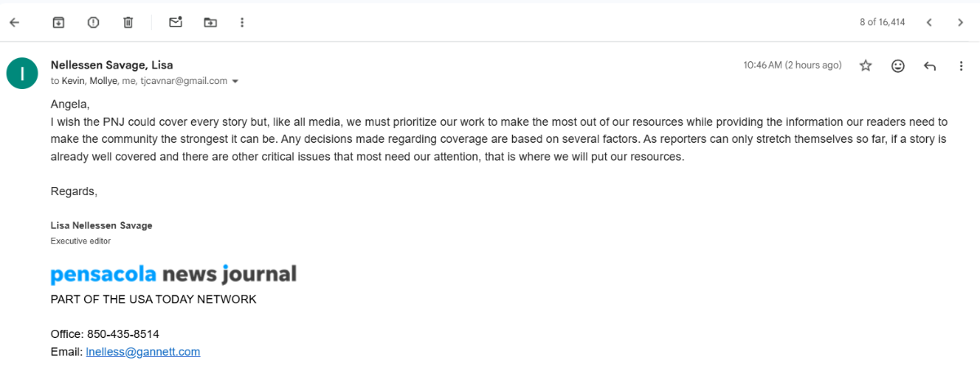Screen dimensions: 980x374
Task: Click the 10:46 AM timestamp
Action: coord(792,65)
